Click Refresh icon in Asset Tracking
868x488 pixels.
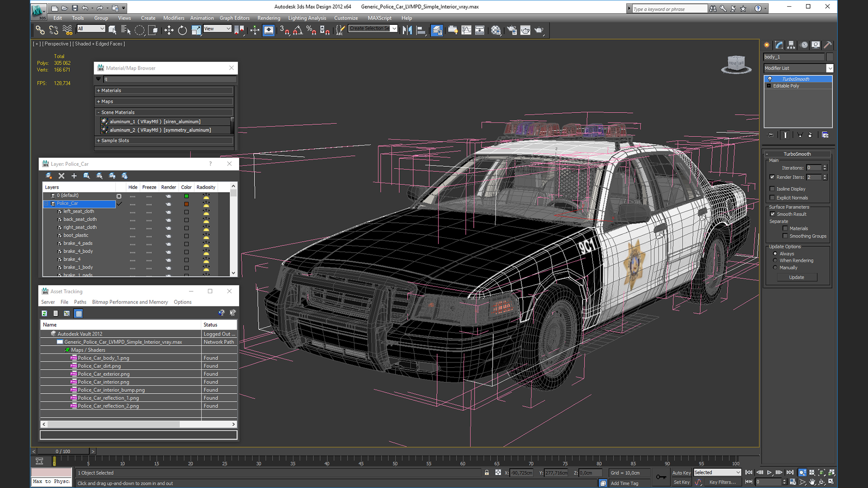44,313
